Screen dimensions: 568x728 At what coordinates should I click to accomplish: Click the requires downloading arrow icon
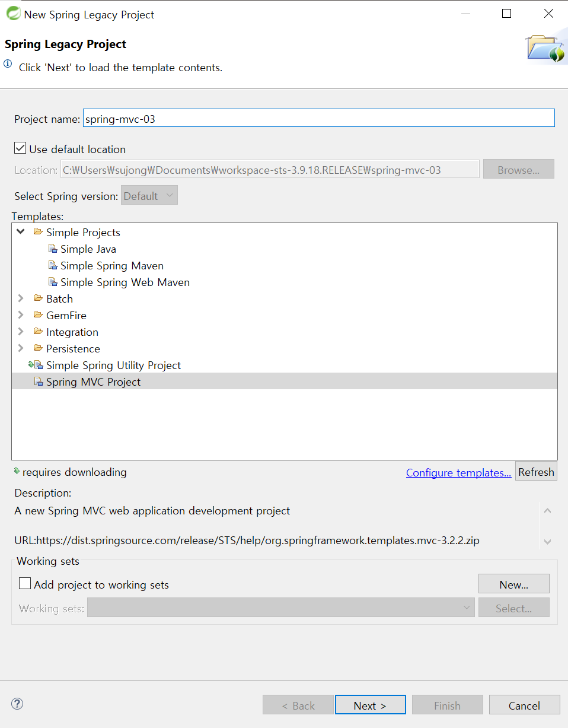pos(17,472)
